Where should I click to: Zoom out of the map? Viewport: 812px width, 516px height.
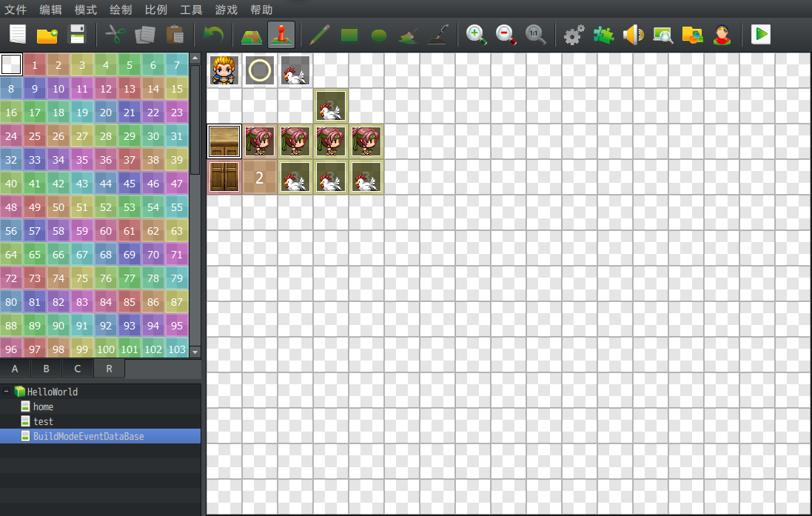[x=506, y=35]
